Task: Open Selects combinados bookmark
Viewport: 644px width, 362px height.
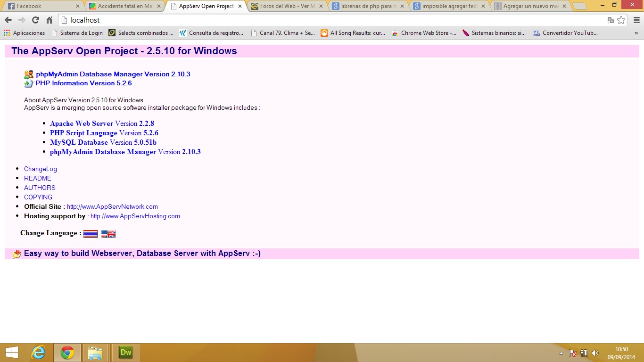Action: tap(141, 33)
